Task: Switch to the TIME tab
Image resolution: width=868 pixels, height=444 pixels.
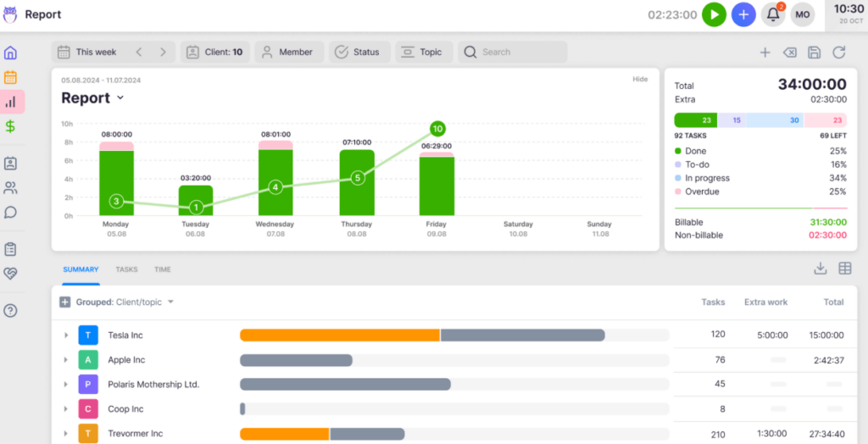Action: click(162, 269)
